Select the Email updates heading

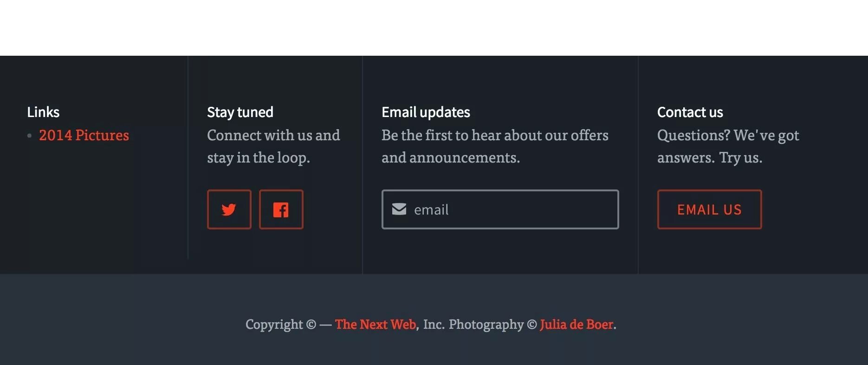pyautogui.click(x=426, y=112)
